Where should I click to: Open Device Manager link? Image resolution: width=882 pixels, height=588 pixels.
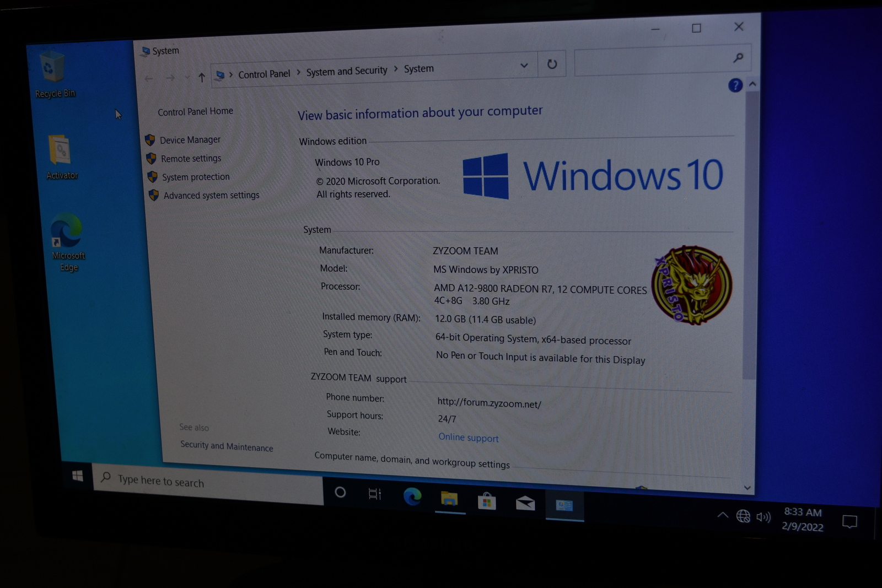tap(190, 140)
